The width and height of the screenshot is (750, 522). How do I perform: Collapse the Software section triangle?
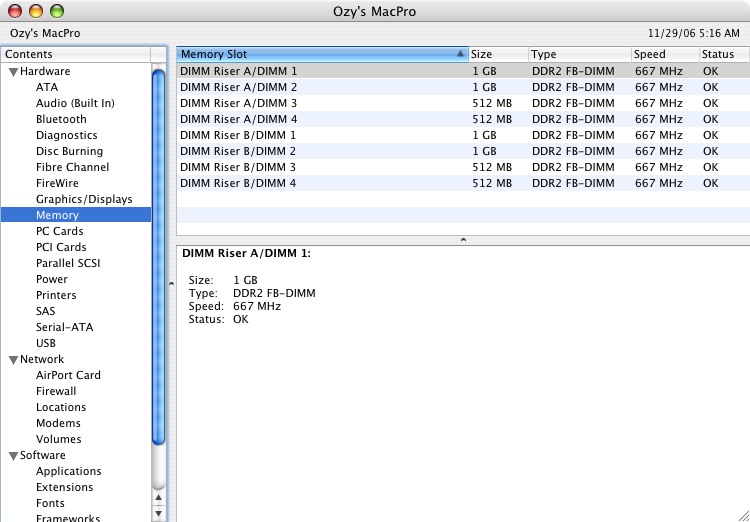pos(13,456)
